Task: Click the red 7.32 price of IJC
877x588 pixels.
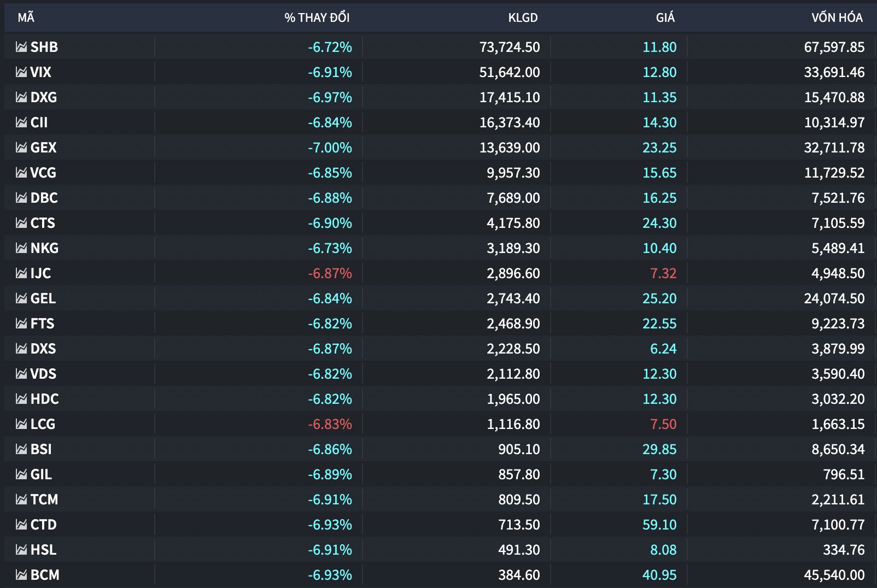Action: point(663,273)
